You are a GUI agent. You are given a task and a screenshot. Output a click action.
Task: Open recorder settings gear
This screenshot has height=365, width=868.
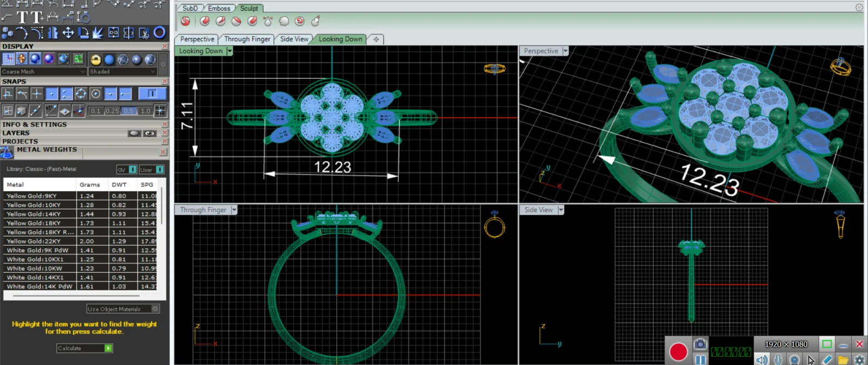pyautogui.click(x=859, y=360)
